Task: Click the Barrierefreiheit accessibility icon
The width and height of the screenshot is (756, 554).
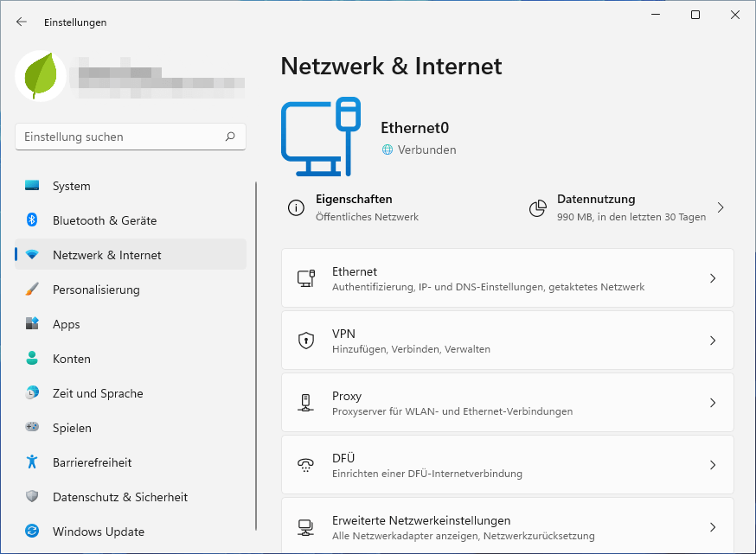Action: coord(32,462)
